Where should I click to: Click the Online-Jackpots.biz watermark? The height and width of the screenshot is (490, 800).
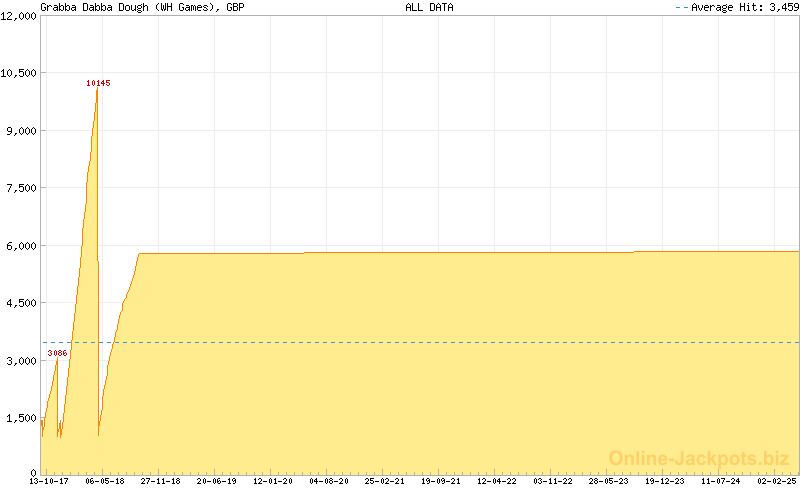coord(699,458)
